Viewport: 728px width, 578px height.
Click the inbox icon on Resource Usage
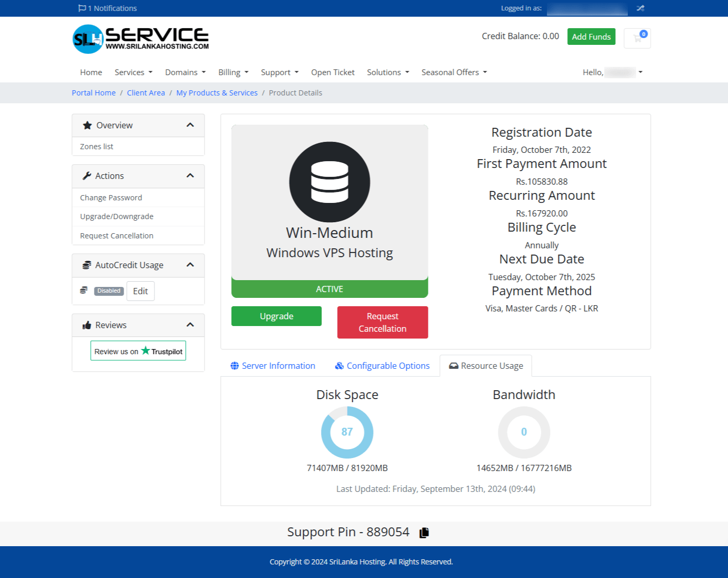coord(453,366)
